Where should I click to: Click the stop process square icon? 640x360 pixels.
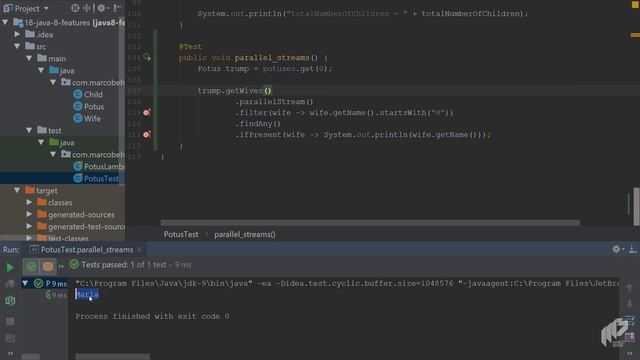(10, 322)
